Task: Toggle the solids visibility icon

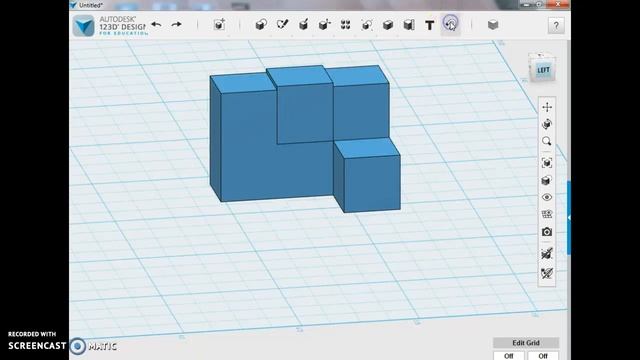Action: (x=547, y=253)
